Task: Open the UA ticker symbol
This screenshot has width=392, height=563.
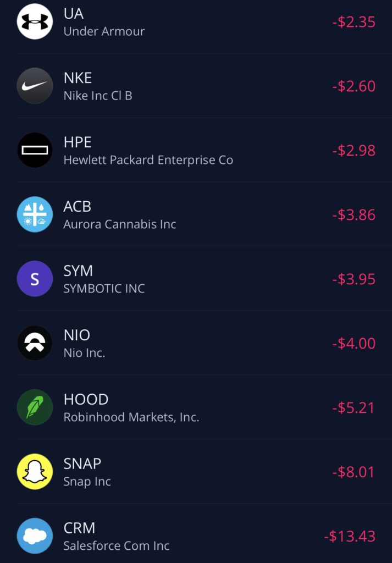Action: 74,13
